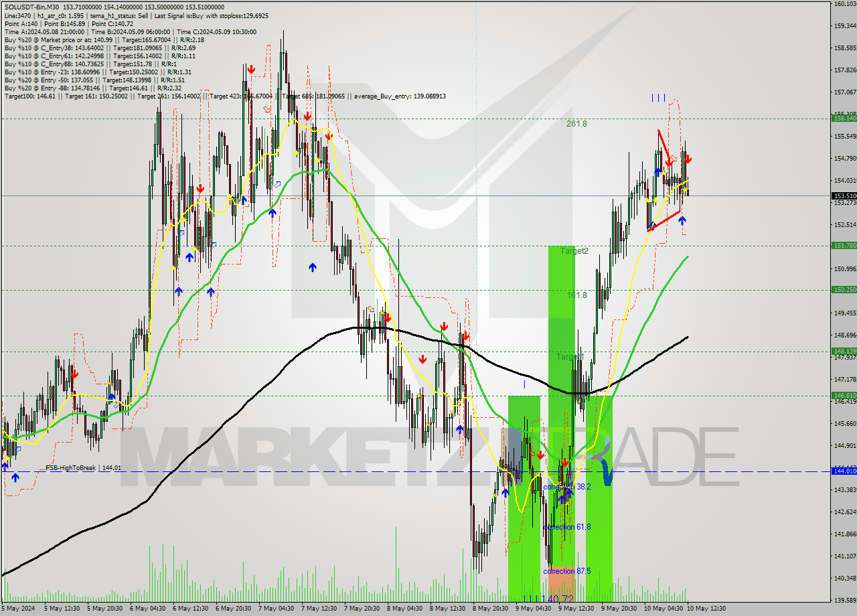Click the 149.455 price axis value
The image size is (857, 616).
(846, 313)
